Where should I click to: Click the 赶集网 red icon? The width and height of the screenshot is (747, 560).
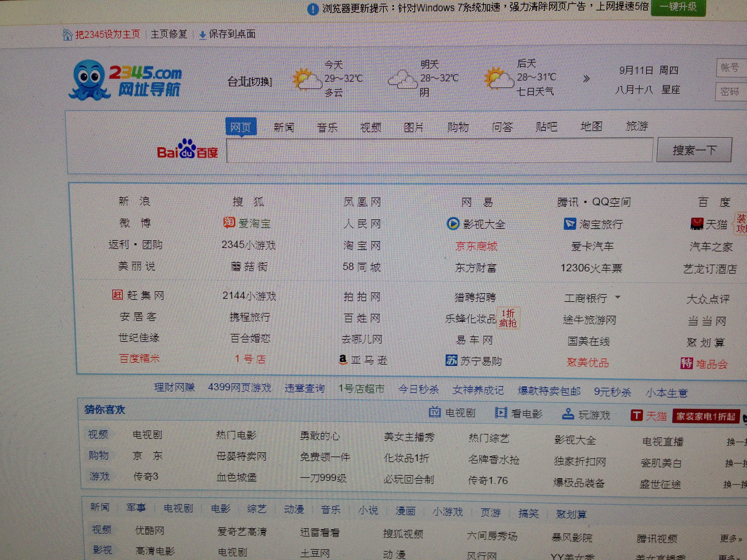pos(117,295)
